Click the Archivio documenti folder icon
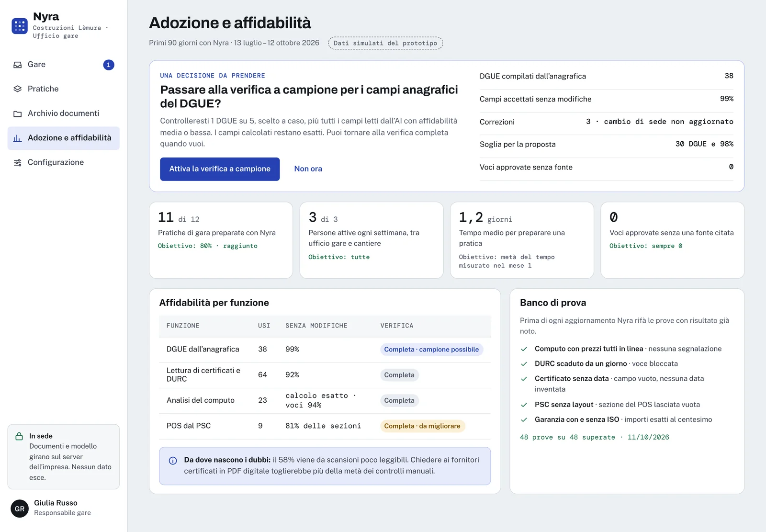766x532 pixels. 18,113
